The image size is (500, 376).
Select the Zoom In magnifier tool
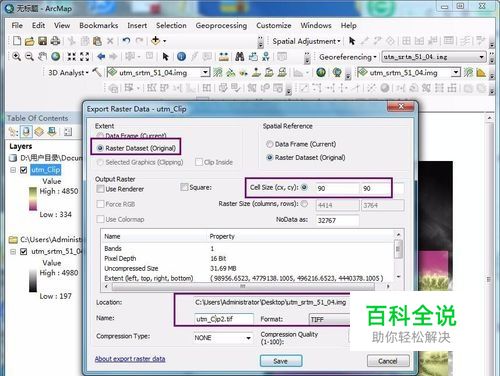point(16,56)
